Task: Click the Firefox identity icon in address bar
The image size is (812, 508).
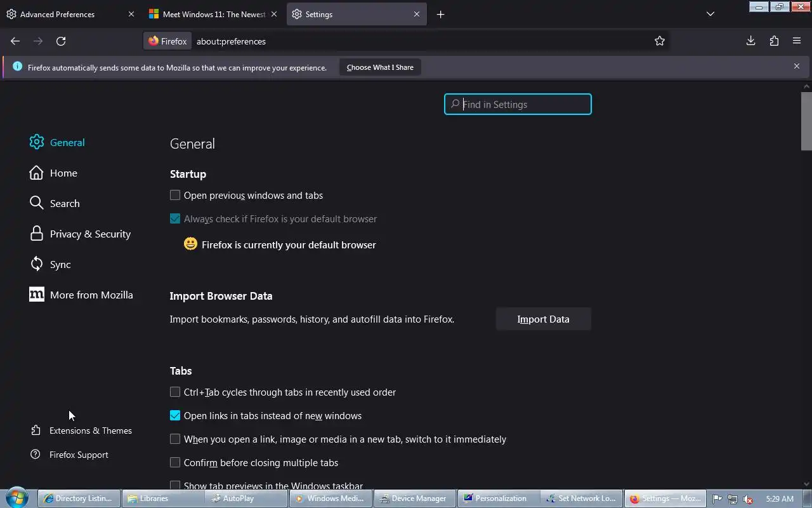Action: tap(167, 41)
